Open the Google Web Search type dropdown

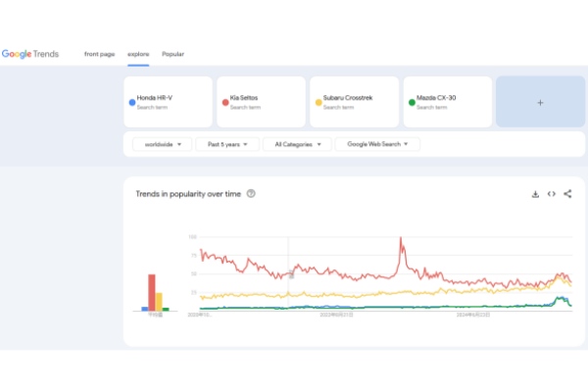pos(377,144)
